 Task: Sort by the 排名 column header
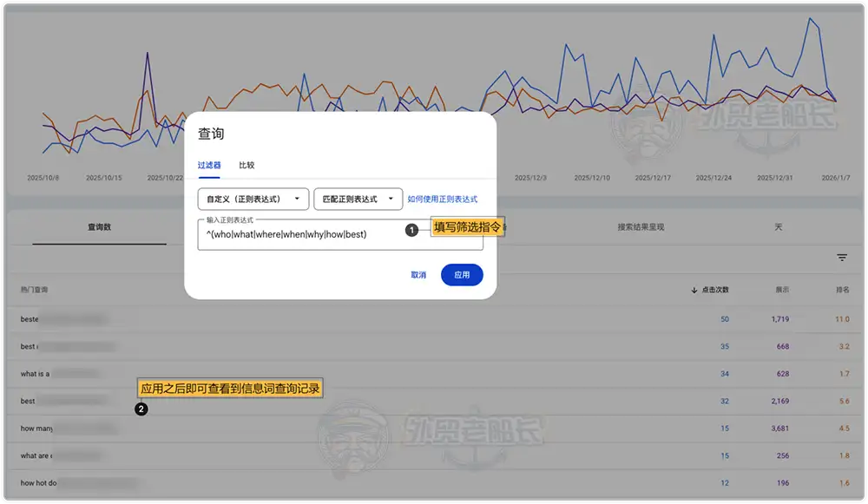point(841,290)
